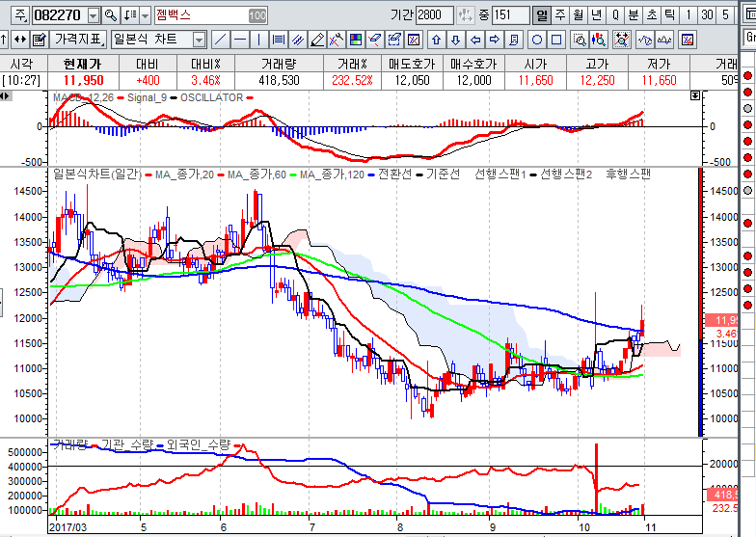Image resolution: width=756 pixels, height=537 pixels.
Task: Open the color palette grid icon
Action: coord(356,40)
